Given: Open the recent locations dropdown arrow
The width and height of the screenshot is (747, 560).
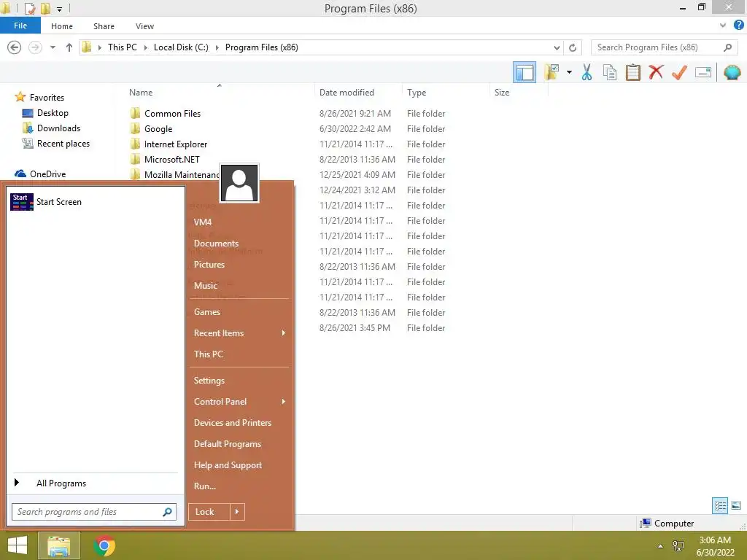Looking at the screenshot, I should coord(53,47).
